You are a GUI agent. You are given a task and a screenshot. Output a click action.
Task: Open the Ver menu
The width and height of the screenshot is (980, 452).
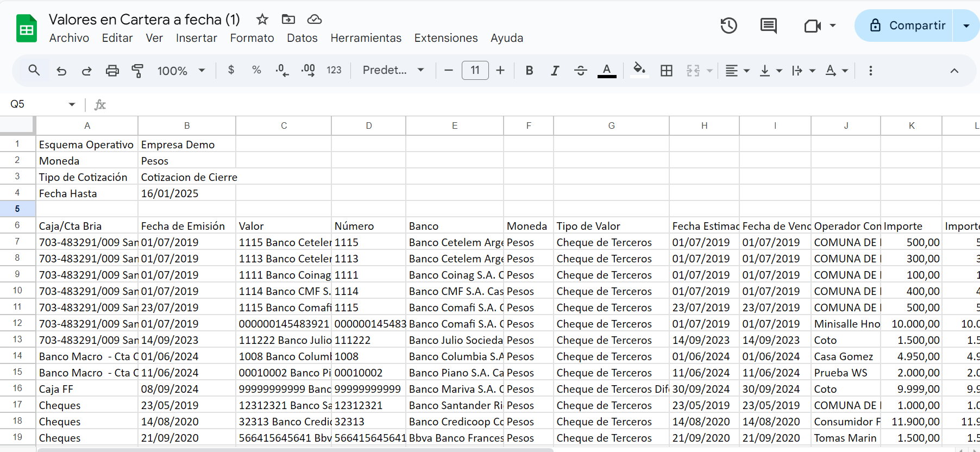pos(154,38)
